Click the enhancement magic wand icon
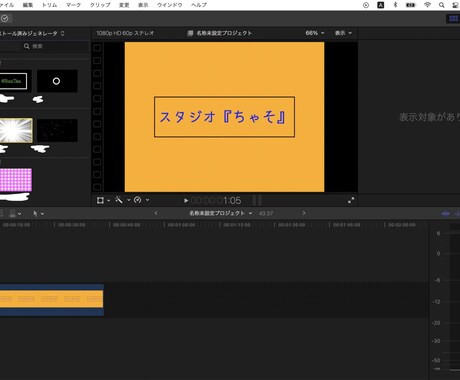460x380 pixels. coord(119,200)
